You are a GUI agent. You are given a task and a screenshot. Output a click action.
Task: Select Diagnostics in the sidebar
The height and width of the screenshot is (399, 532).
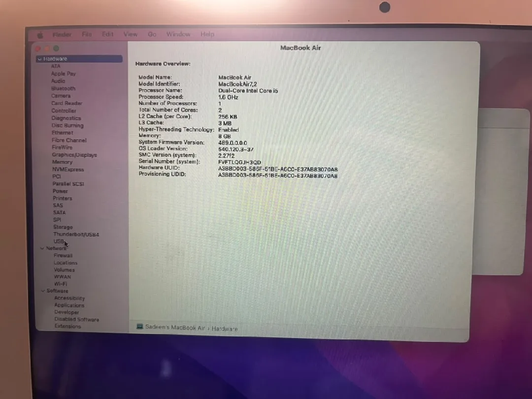point(66,118)
